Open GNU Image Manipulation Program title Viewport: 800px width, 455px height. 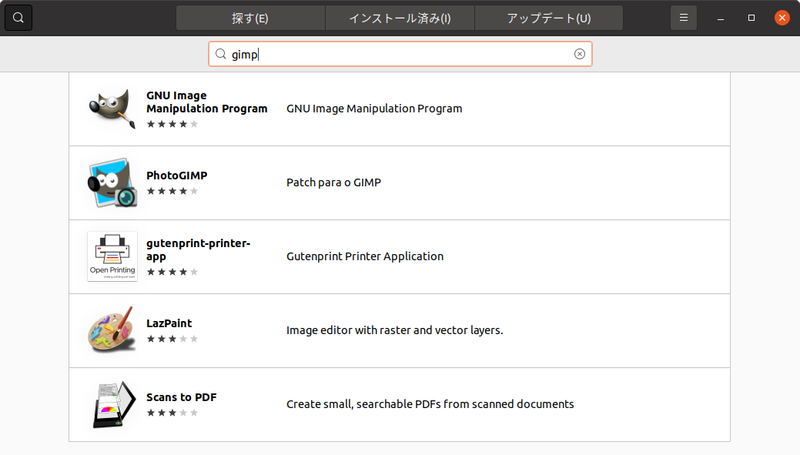click(207, 102)
